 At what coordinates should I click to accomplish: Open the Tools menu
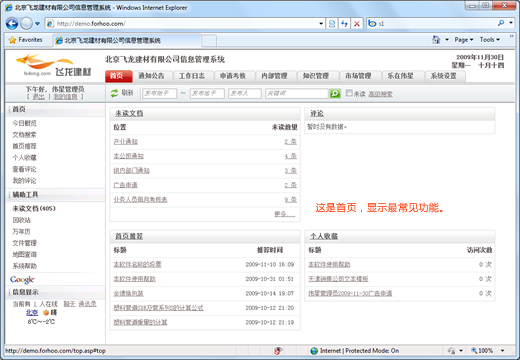[x=490, y=40]
